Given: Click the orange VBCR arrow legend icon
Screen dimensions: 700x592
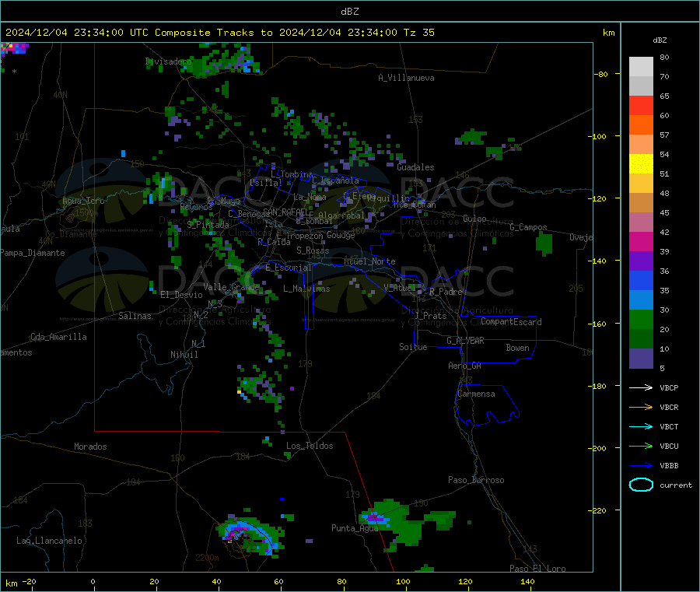Looking at the screenshot, I should pyautogui.click(x=641, y=407).
